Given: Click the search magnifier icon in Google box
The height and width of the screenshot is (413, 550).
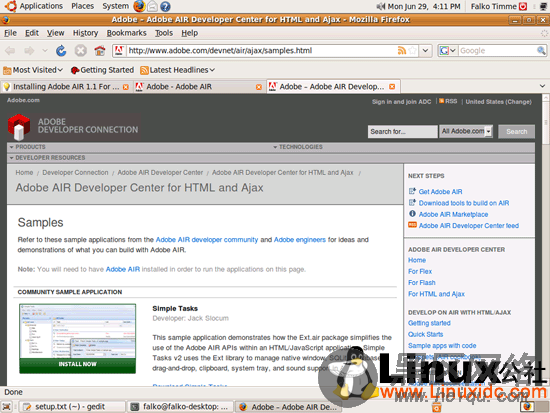Looking at the screenshot, I should click(x=541, y=51).
